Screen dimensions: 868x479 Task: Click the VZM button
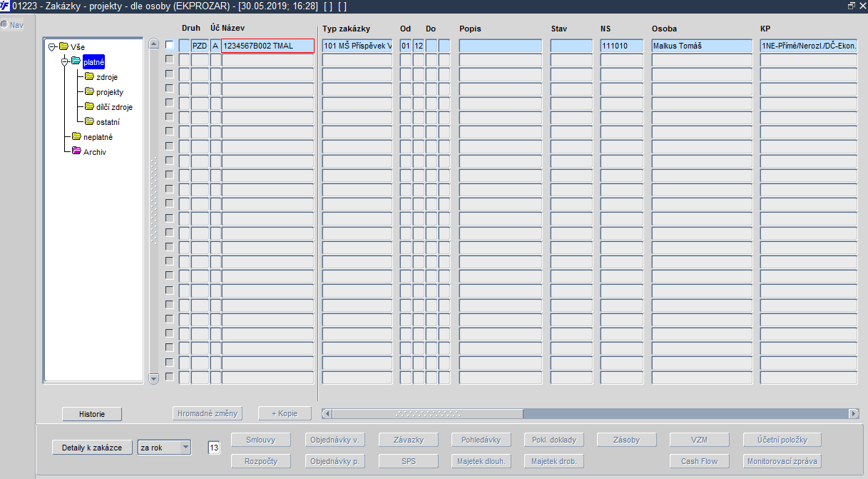tap(700, 440)
